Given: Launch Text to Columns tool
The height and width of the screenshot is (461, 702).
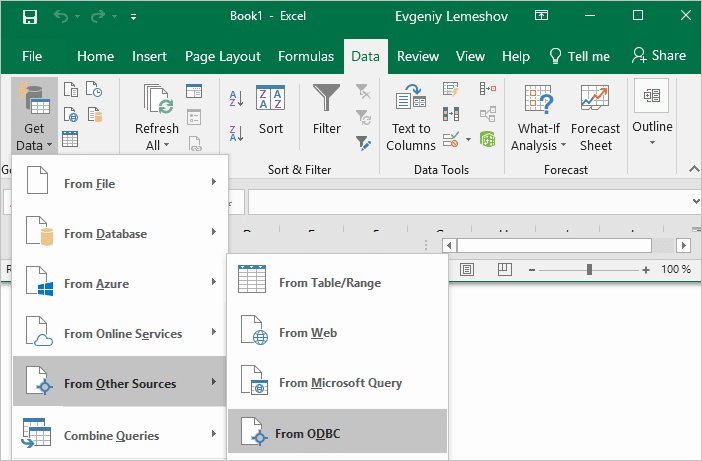Looking at the screenshot, I should click(x=411, y=118).
